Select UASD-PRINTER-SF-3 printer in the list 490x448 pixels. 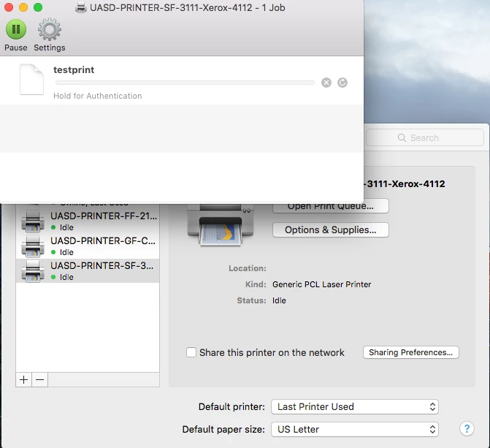pos(88,271)
